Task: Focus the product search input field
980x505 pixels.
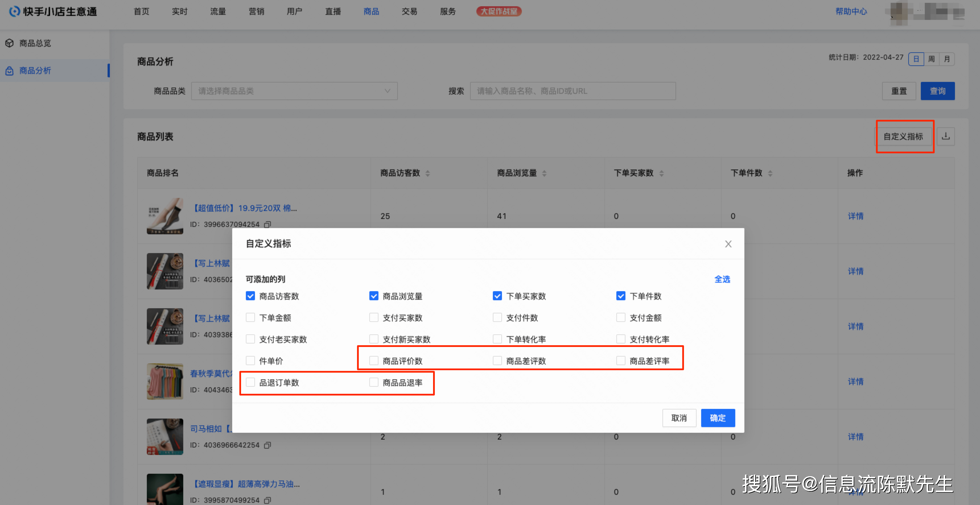Action: 573,91
